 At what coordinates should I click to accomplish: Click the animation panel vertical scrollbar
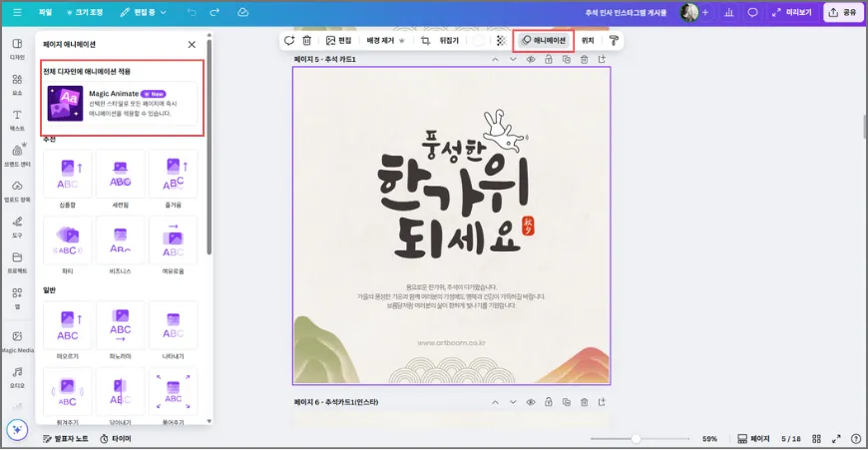point(210,147)
